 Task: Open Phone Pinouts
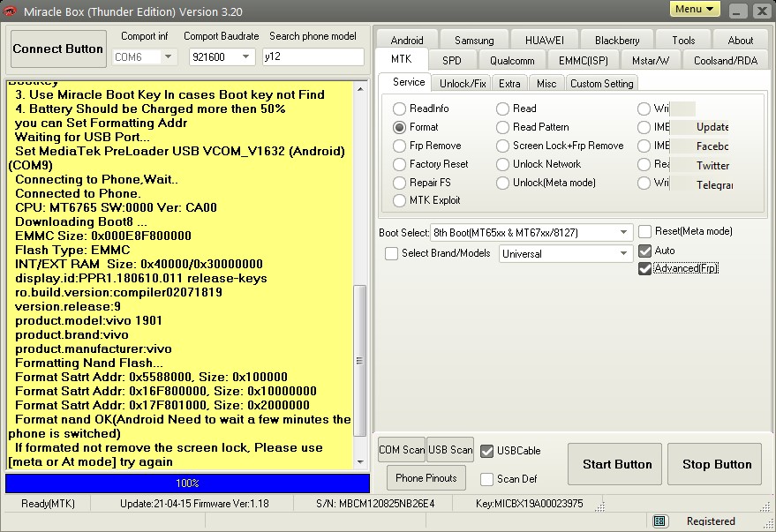(426, 477)
